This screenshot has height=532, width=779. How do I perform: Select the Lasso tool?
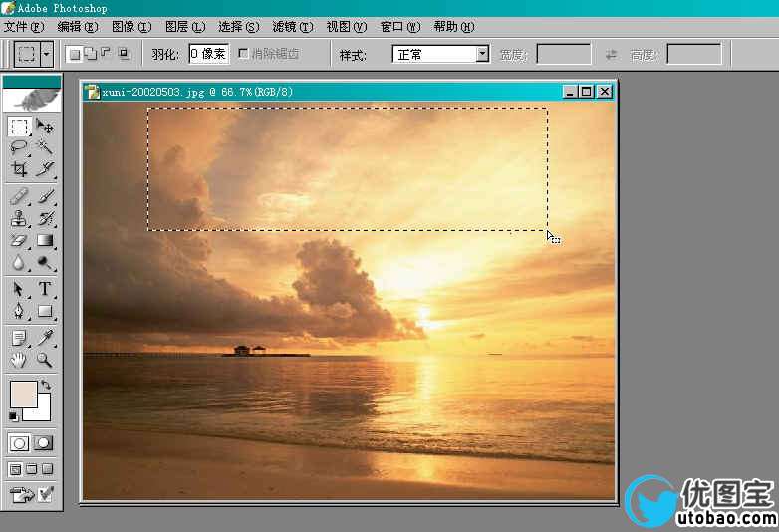19,147
